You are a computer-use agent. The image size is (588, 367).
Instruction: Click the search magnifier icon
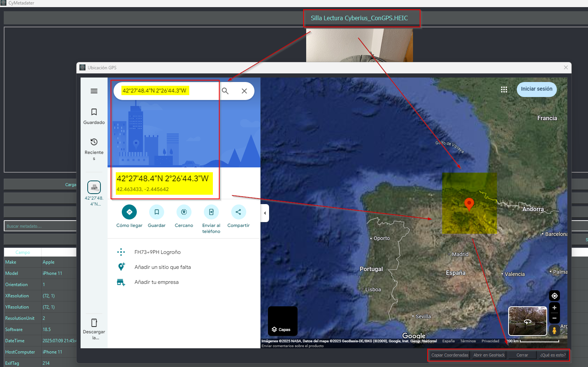pos(225,91)
